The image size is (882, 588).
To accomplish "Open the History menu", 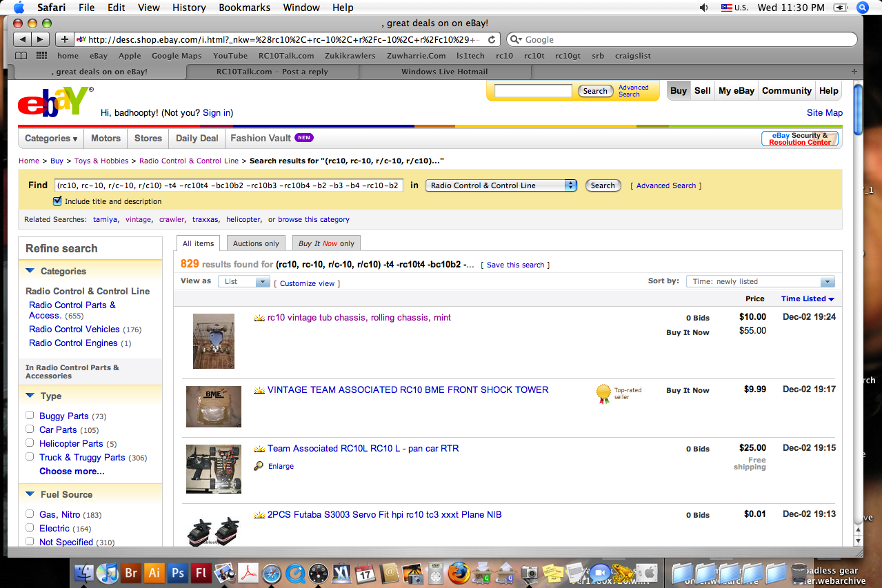I will [x=189, y=8].
